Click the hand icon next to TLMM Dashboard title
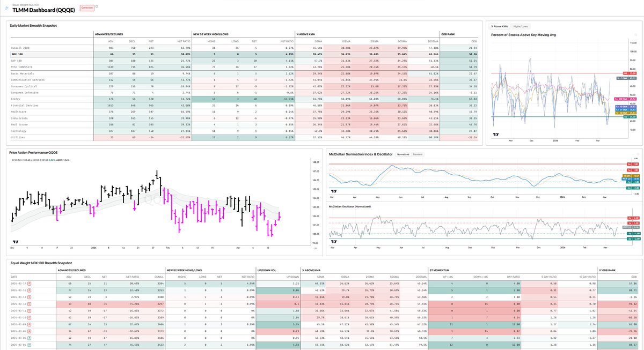Image resolution: width=644 pixels, height=350 pixels. [6, 8]
